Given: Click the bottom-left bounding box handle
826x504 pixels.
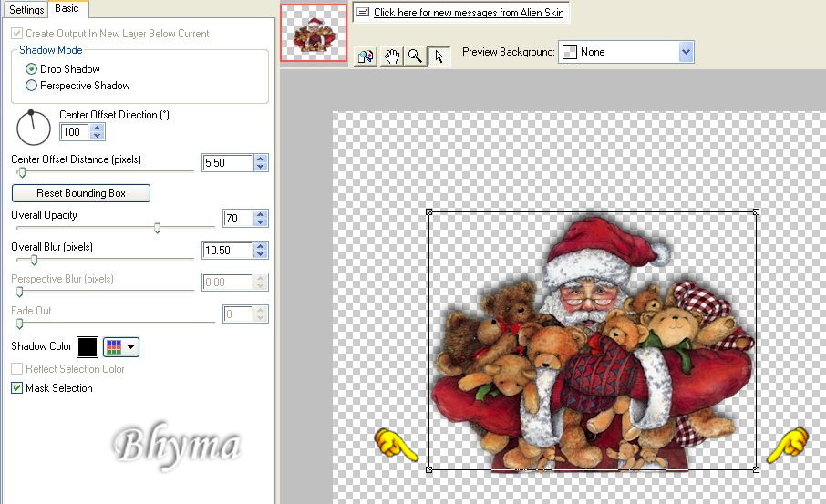Looking at the screenshot, I should tap(428, 469).
